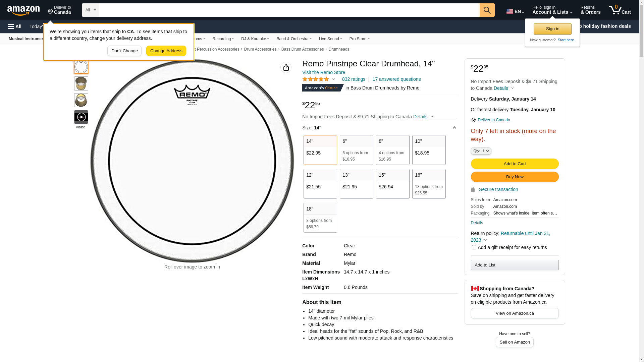
Task: Click the Add to Cart button
Action: click(x=514, y=164)
